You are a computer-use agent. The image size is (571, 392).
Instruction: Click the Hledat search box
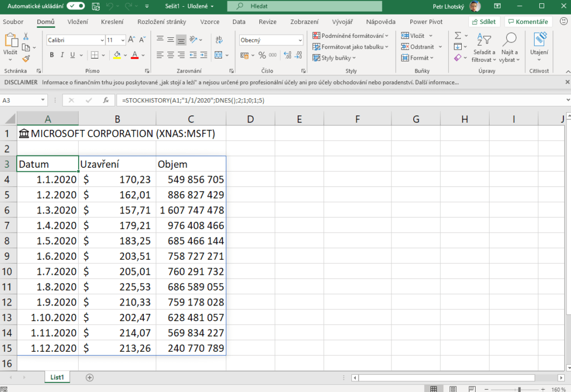[x=304, y=6]
